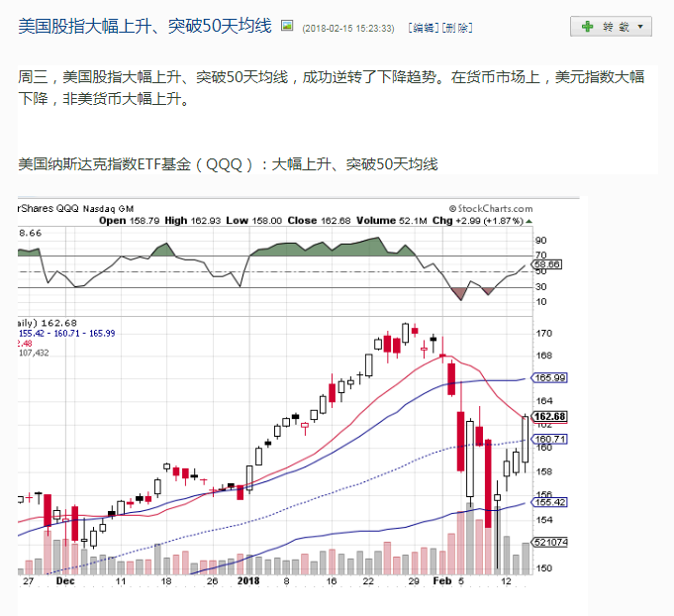Click the 58.66 RSI value label
The width and height of the screenshot is (674, 616).
pyautogui.click(x=547, y=264)
